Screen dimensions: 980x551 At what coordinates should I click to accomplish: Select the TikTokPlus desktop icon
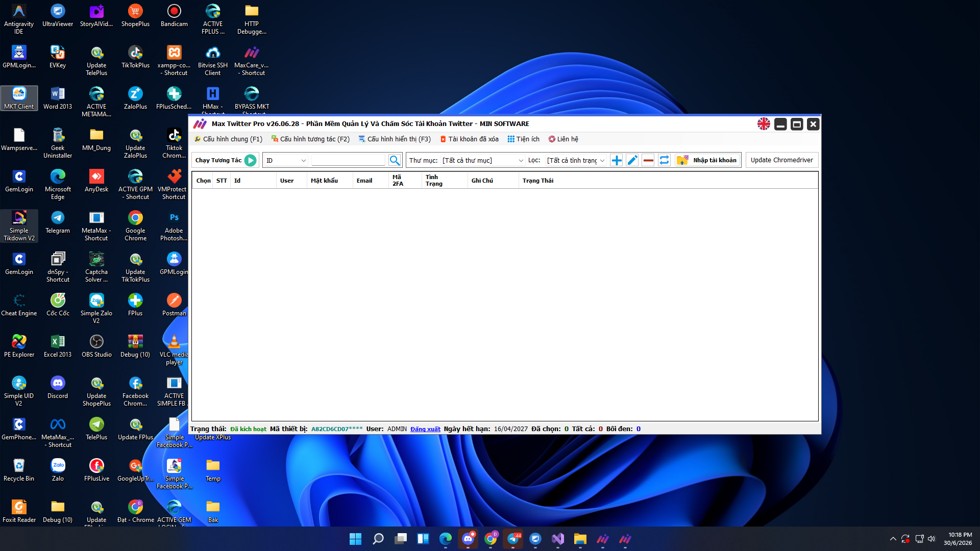click(135, 57)
